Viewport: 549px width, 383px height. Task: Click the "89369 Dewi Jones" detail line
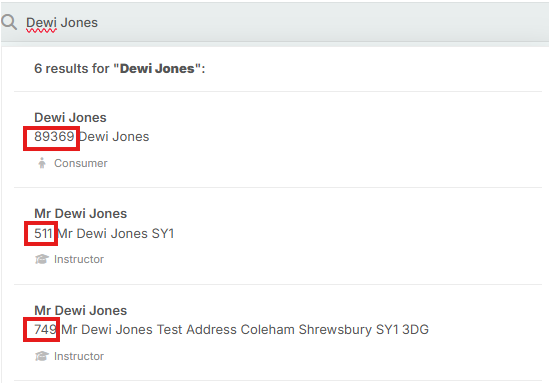(92, 137)
